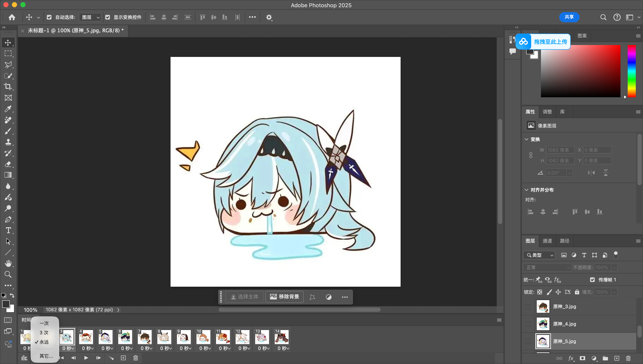This screenshot has width=643, height=364.
Task: Select the Zoom tool
Action: (8, 275)
